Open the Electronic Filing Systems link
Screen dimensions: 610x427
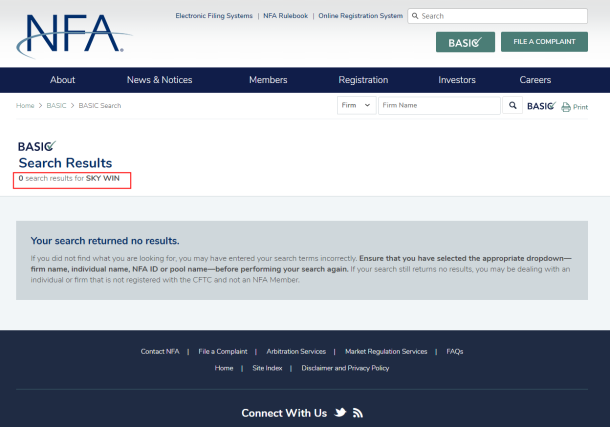(x=213, y=16)
